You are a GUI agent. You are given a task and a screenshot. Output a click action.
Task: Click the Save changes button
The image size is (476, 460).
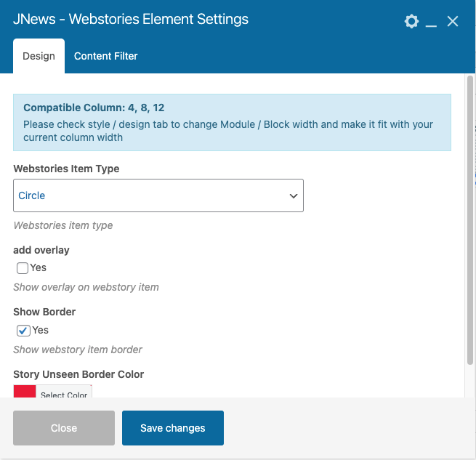[x=173, y=428]
